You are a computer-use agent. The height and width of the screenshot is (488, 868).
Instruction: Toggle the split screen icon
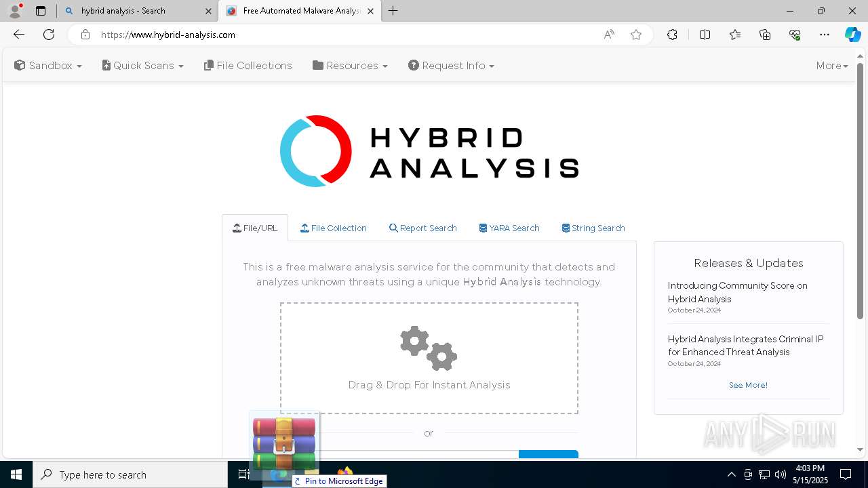705,35
